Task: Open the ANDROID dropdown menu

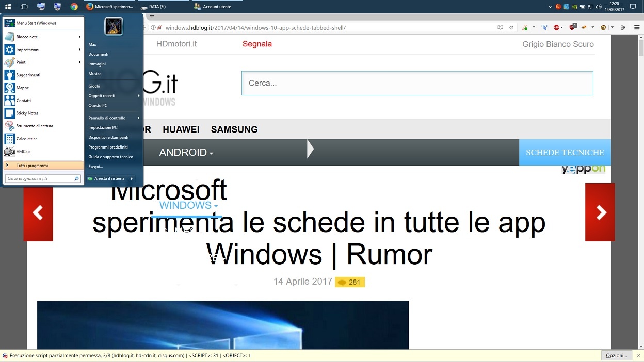Action: pyautogui.click(x=186, y=152)
